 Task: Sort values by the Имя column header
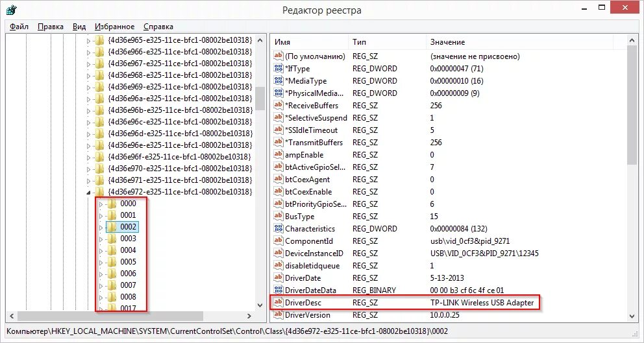point(309,42)
